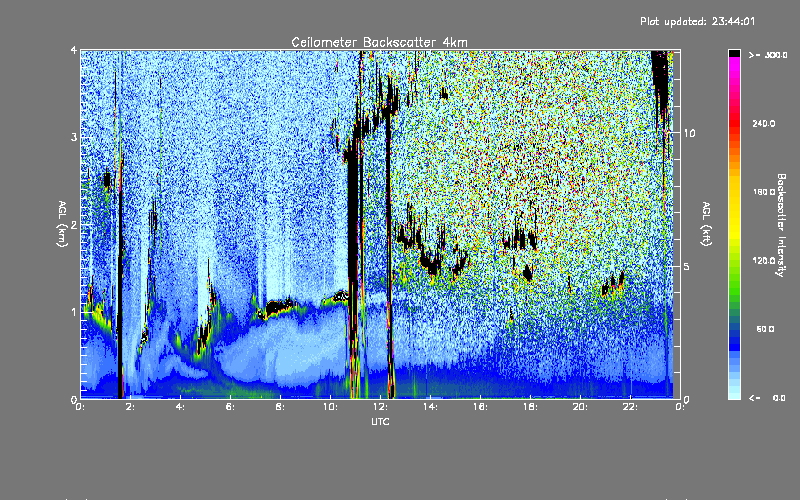Click the '10:' tick label on the time axis
The width and height of the screenshot is (800, 500).
330,407
